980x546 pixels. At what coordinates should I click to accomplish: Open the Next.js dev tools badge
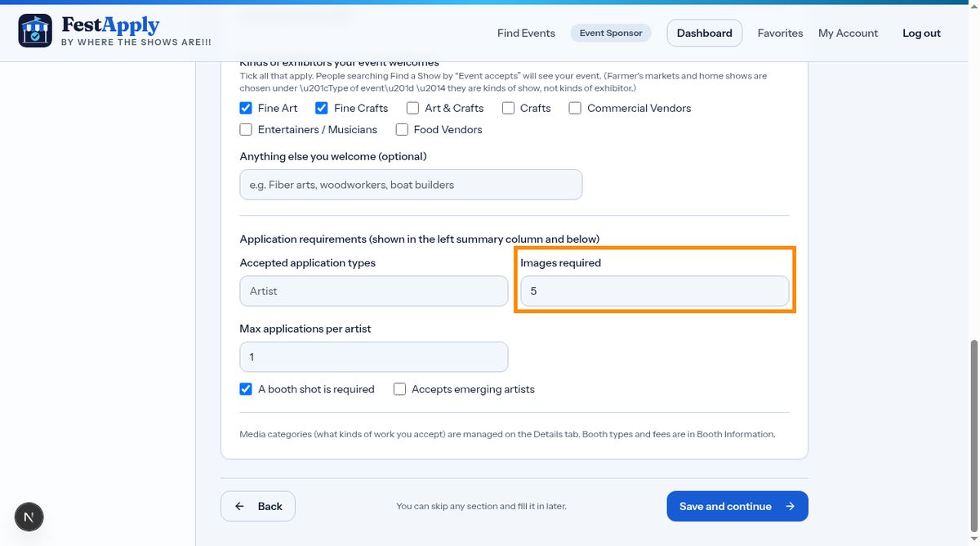click(x=29, y=517)
